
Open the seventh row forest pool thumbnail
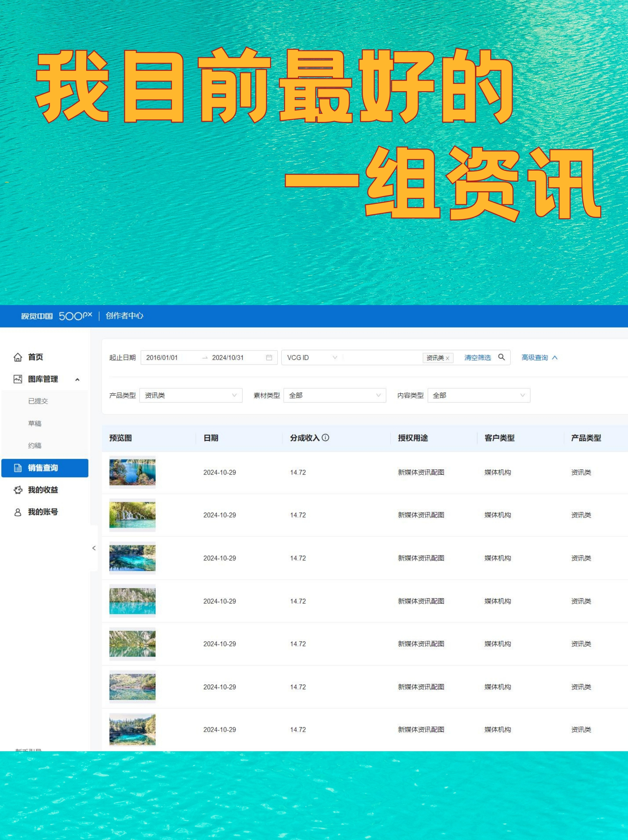[x=132, y=729]
